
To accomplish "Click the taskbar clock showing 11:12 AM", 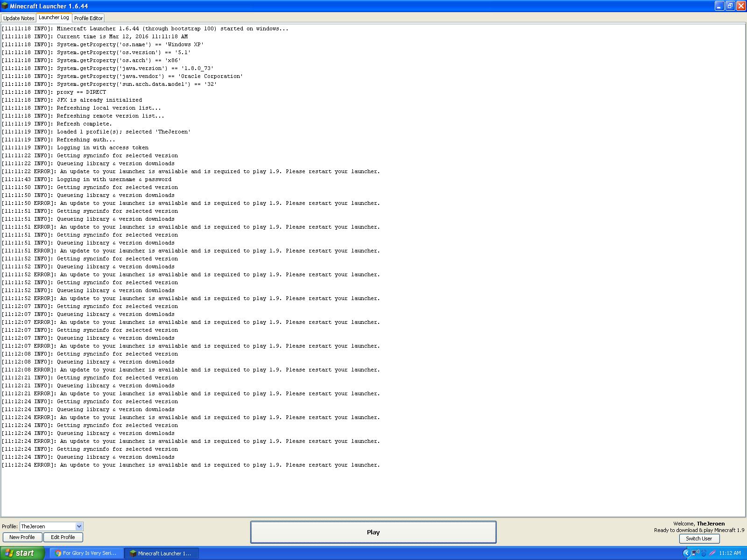I will pyautogui.click(x=730, y=553).
